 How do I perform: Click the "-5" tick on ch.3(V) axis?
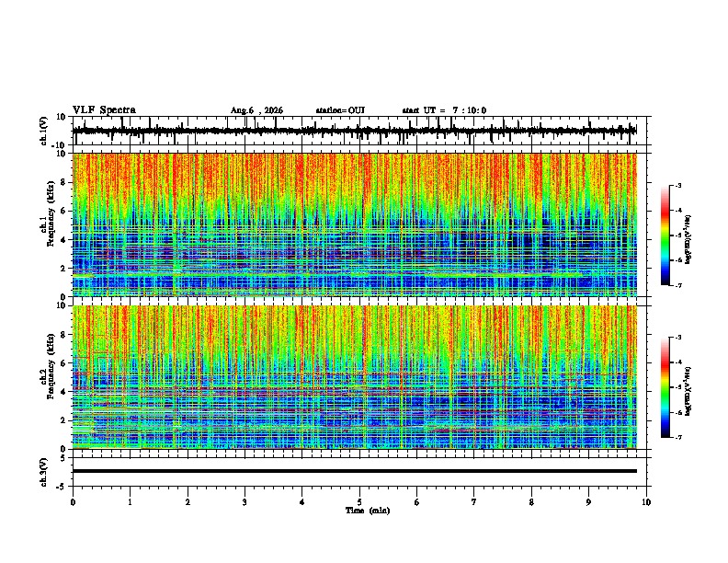pos(62,487)
